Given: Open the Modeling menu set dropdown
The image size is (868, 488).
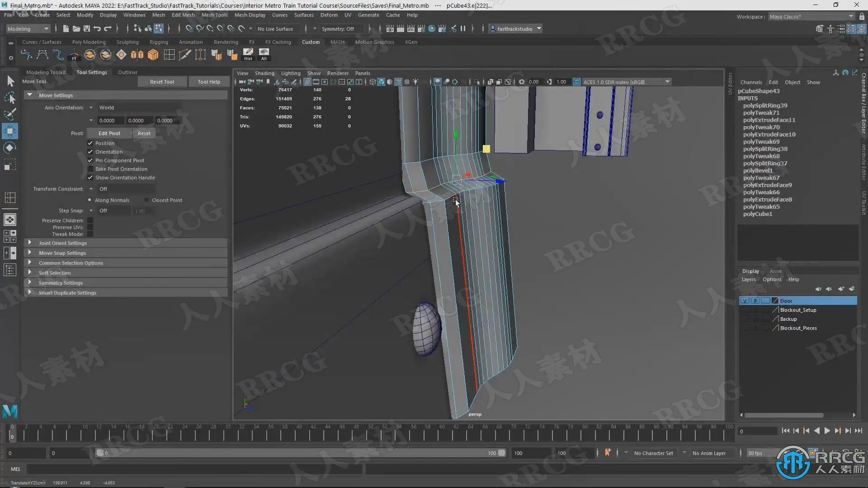Looking at the screenshot, I should pyautogui.click(x=28, y=28).
